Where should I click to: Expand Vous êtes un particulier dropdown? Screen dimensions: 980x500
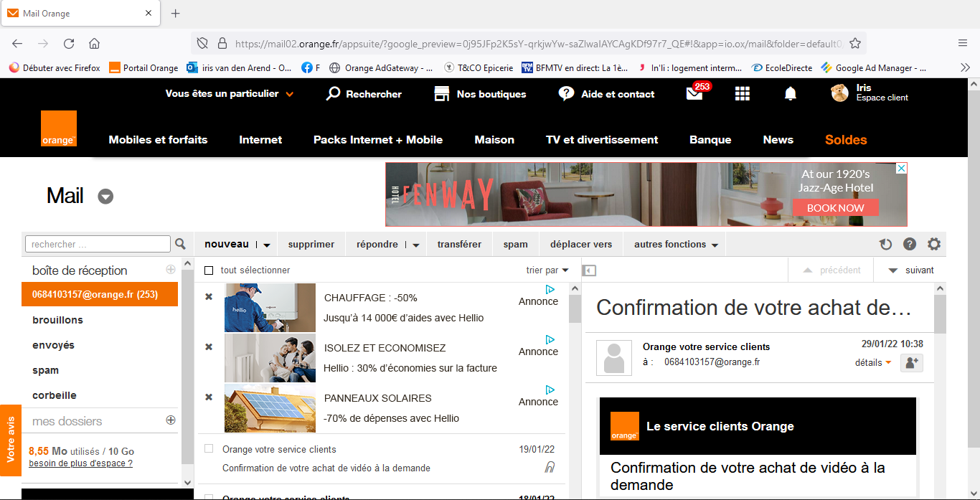(230, 94)
